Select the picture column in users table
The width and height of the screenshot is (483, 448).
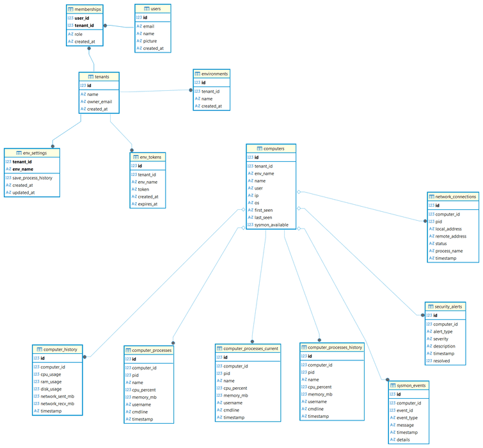tap(150, 41)
